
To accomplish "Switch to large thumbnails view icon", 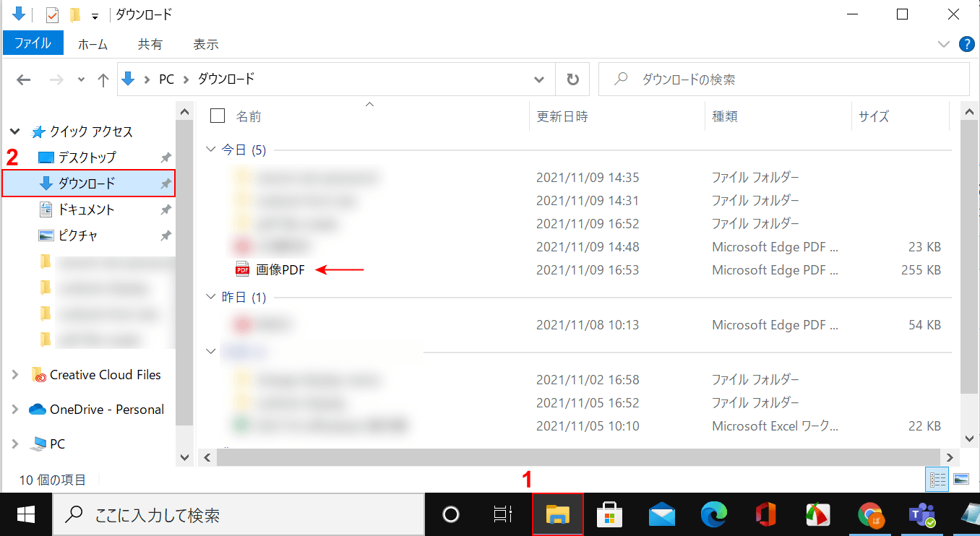I will tap(961, 480).
